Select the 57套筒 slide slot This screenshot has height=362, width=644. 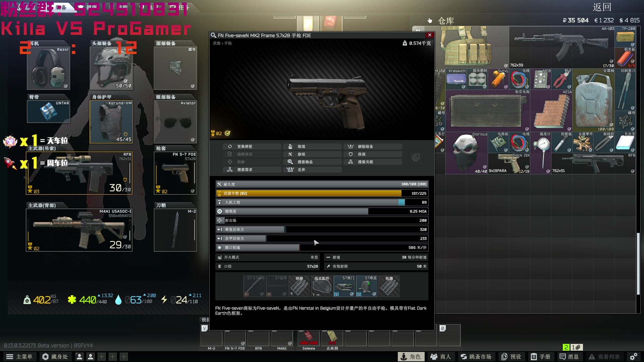[277, 286]
